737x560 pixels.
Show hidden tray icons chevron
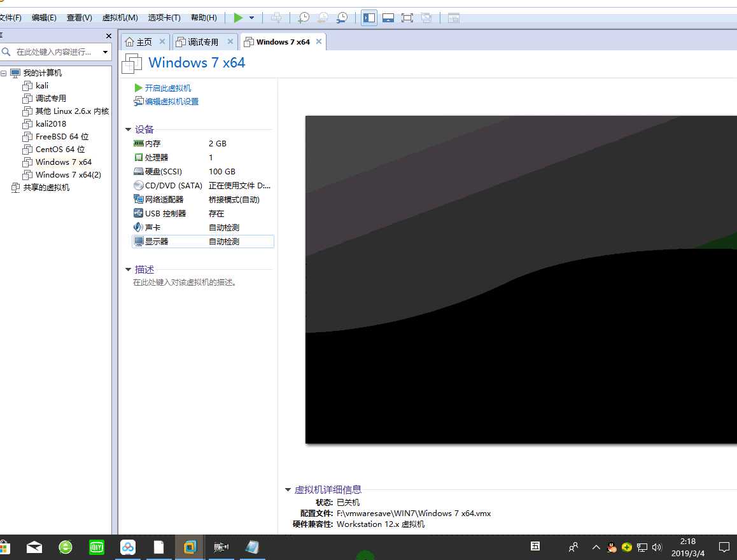click(596, 547)
